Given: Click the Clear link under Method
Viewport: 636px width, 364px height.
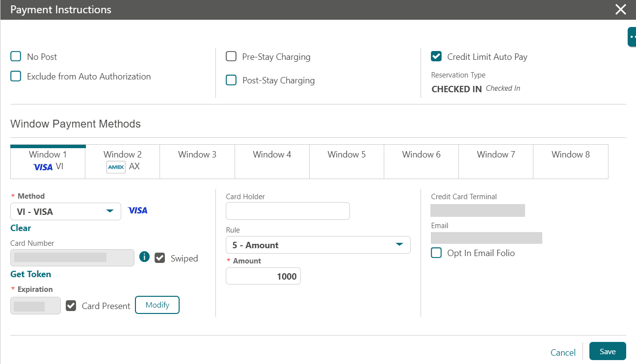Looking at the screenshot, I should [21, 228].
